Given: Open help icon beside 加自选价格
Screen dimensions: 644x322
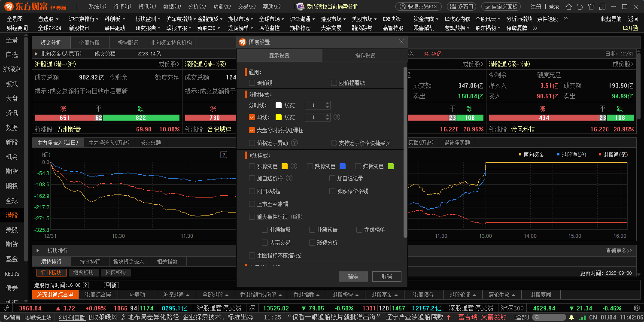Looking at the screenshot, I should coord(289,178).
